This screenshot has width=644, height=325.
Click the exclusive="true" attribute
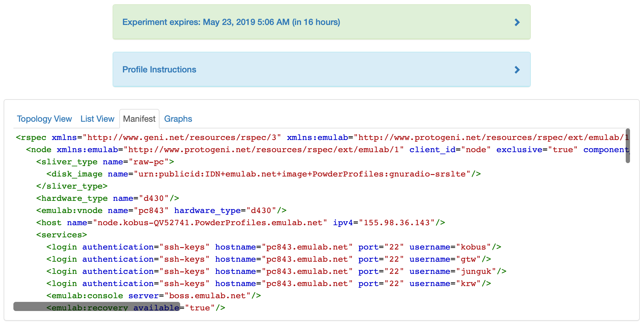(537, 150)
